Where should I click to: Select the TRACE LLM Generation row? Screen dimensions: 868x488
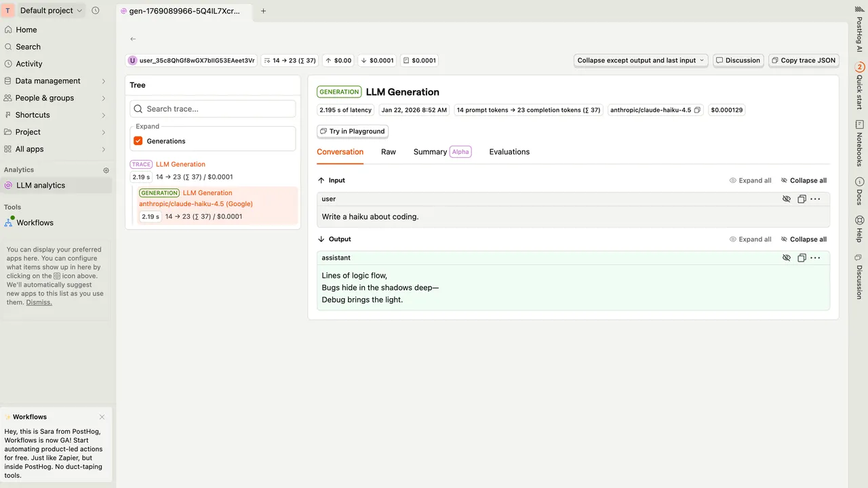[213, 170]
